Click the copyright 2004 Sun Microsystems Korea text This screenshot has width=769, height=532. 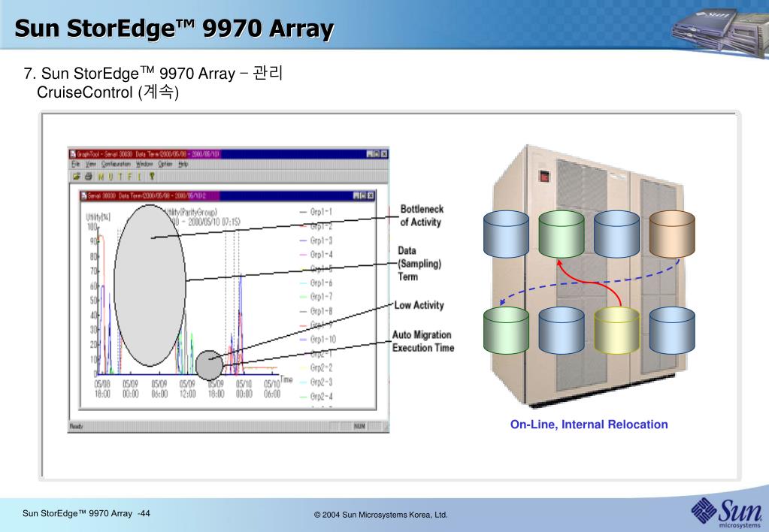click(x=380, y=515)
